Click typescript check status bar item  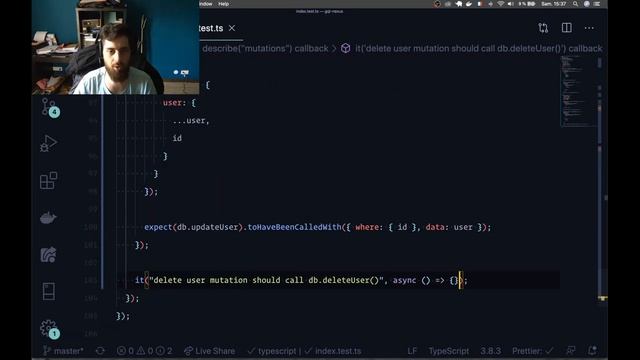272,351
